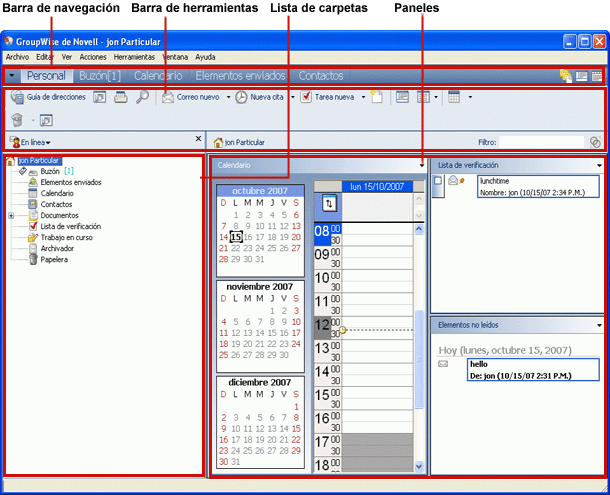Screen dimensions: 610x495
Task: Click the view icon left of the split view icon
Action: tap(402, 97)
